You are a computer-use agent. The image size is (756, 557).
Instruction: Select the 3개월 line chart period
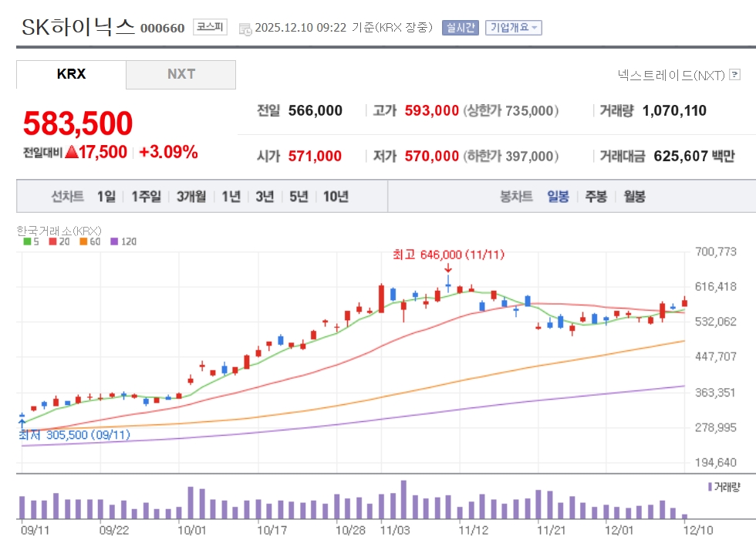(x=191, y=197)
